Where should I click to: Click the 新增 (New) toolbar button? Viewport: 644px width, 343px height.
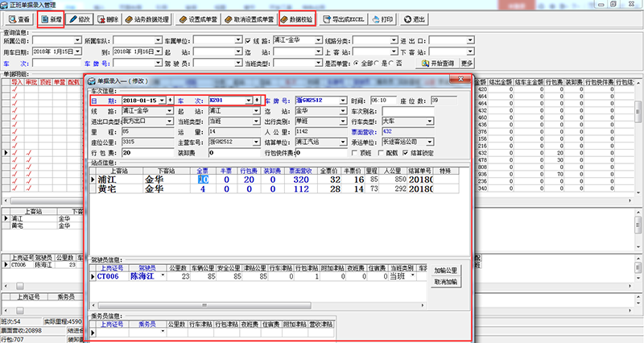51,19
